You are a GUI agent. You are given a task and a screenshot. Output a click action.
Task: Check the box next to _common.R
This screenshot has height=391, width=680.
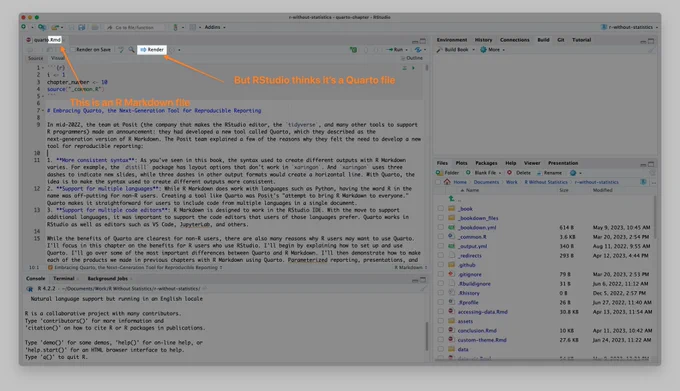coord(441,237)
